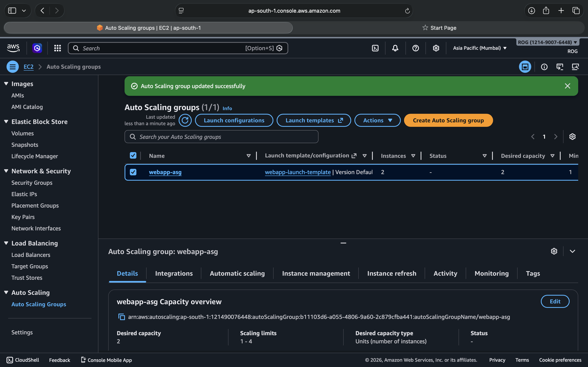Open the Actions dropdown
The image size is (588, 367).
(x=377, y=120)
